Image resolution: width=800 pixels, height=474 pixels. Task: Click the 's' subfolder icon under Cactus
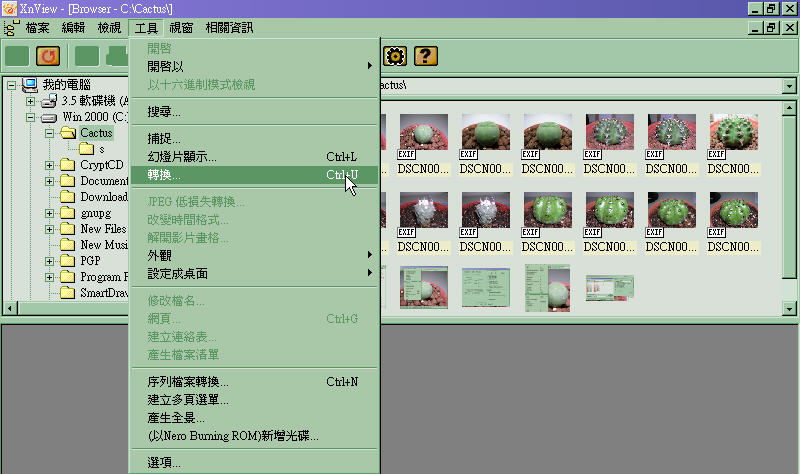click(86, 149)
